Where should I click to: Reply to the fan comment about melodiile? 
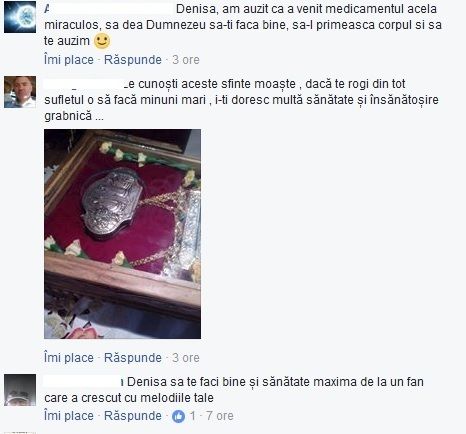tap(133, 416)
